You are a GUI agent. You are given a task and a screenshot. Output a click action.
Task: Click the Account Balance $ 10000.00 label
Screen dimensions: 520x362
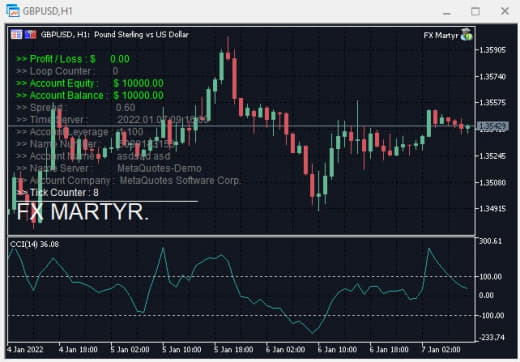(90, 96)
